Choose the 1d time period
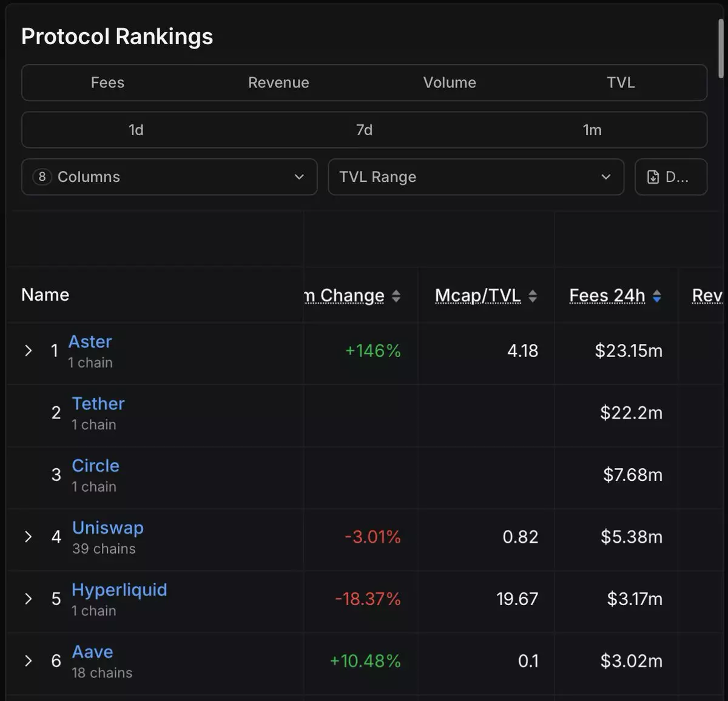Image resolution: width=728 pixels, height=701 pixels. pyautogui.click(x=136, y=130)
